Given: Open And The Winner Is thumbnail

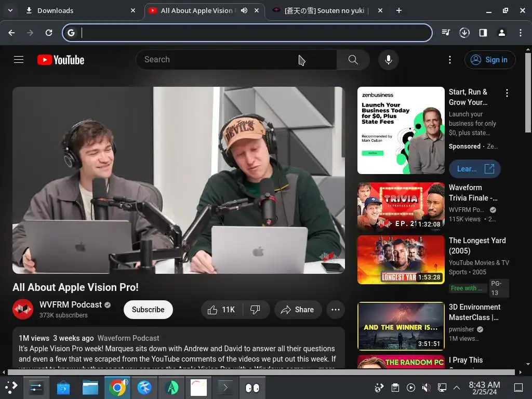Looking at the screenshot, I should click(401, 326).
